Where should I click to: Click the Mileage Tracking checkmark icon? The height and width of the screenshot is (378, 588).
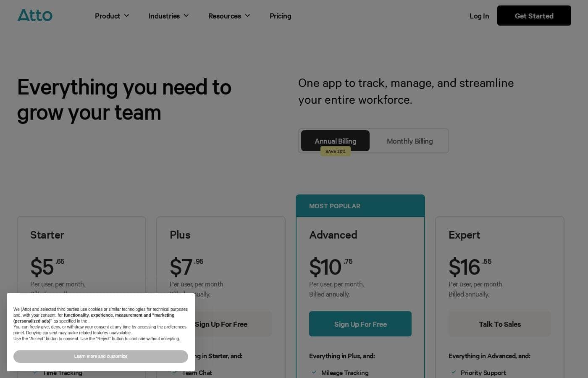pyautogui.click(x=314, y=372)
